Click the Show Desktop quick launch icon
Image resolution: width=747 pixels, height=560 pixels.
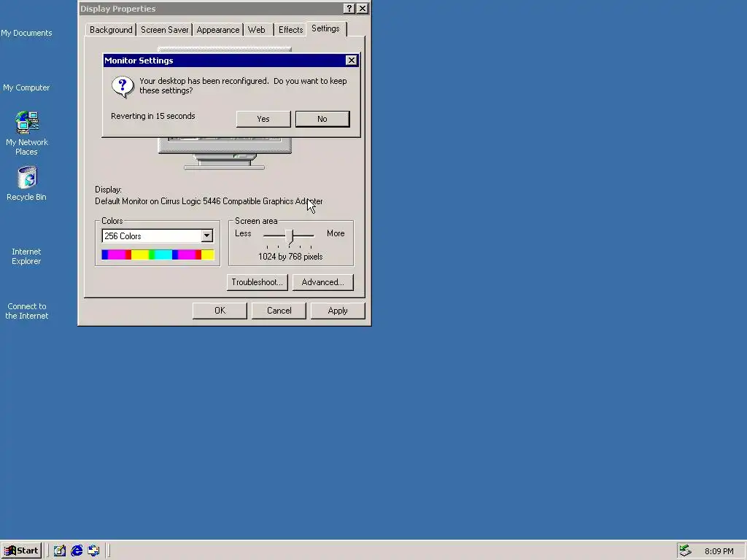coord(60,551)
